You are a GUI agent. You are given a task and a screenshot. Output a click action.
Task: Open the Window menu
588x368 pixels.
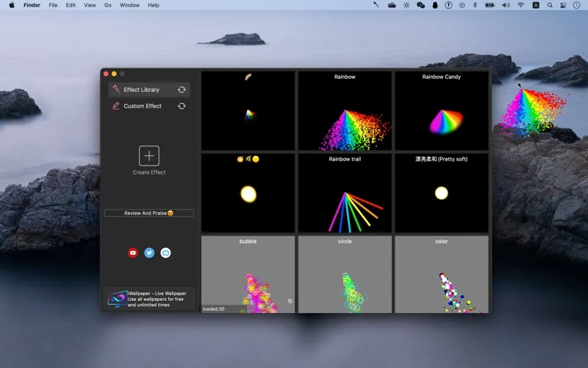pos(129,5)
